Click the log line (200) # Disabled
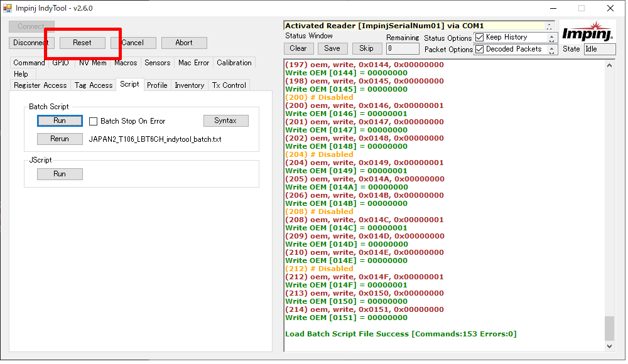Viewport: 628px width, 364px height. tap(319, 98)
